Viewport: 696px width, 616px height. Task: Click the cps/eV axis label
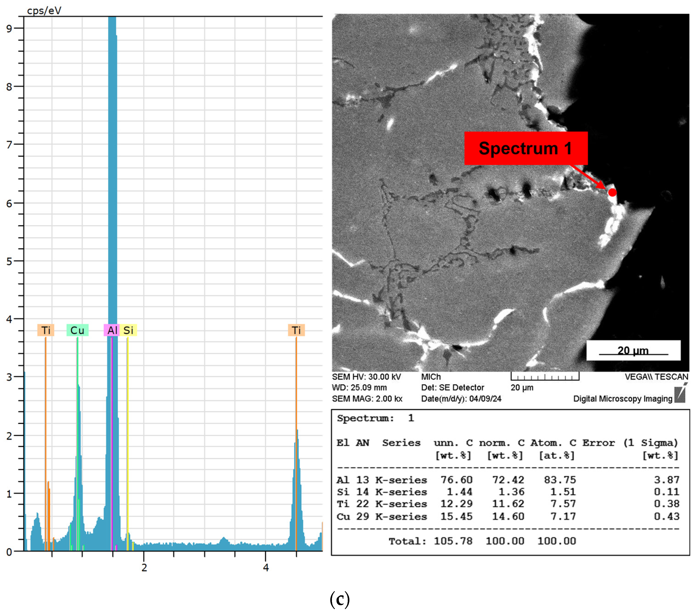tap(44, 11)
